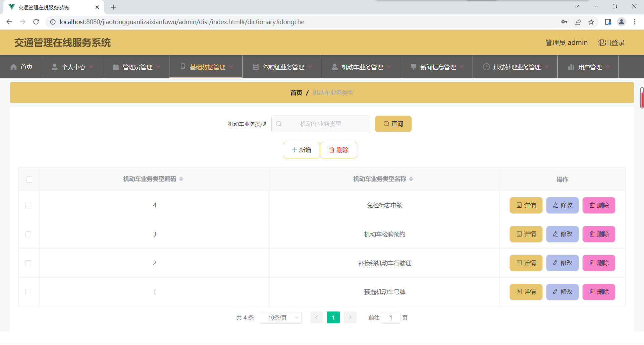The image size is (644, 345).
Task: Click the browser bookmark star icon
Action: point(591,22)
